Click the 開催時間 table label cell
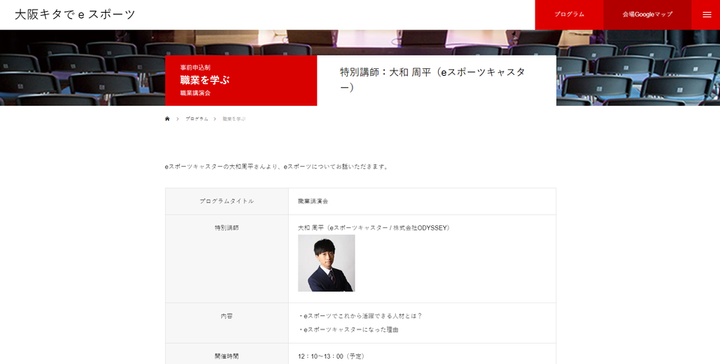 (227, 356)
